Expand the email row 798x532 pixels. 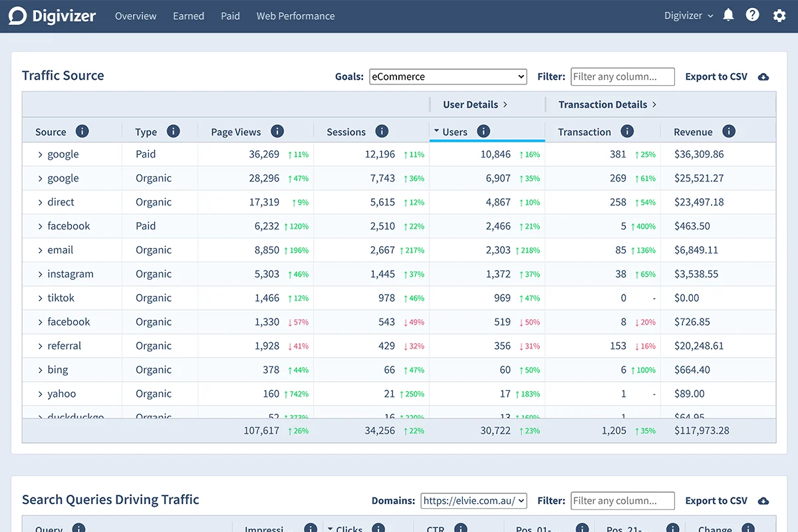40,250
